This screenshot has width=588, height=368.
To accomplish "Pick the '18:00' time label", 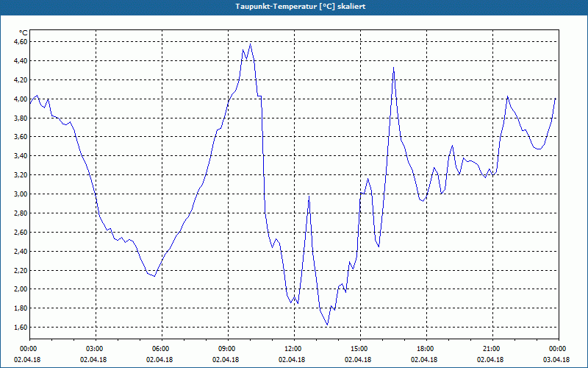I will 424,349.
